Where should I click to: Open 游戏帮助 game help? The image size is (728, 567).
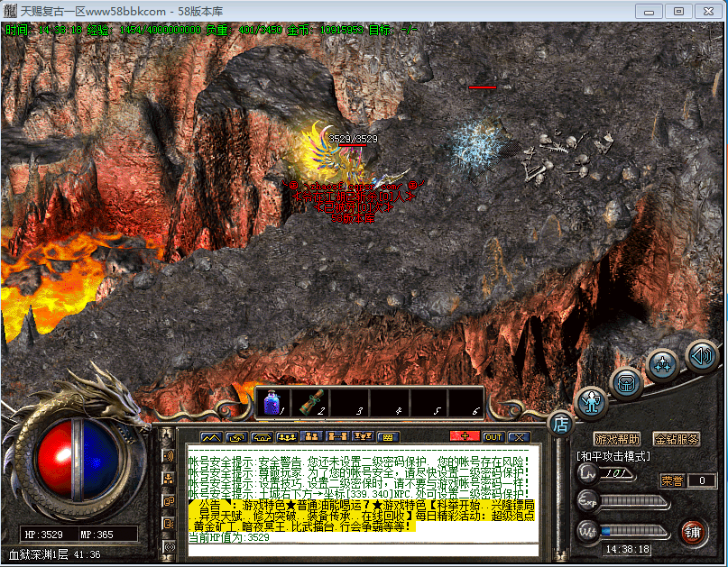pyautogui.click(x=617, y=439)
